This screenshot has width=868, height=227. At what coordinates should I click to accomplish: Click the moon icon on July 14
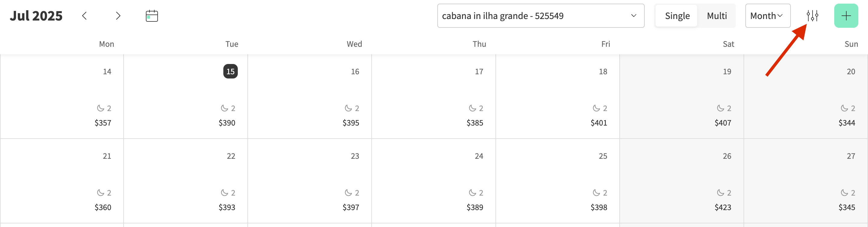(100, 108)
